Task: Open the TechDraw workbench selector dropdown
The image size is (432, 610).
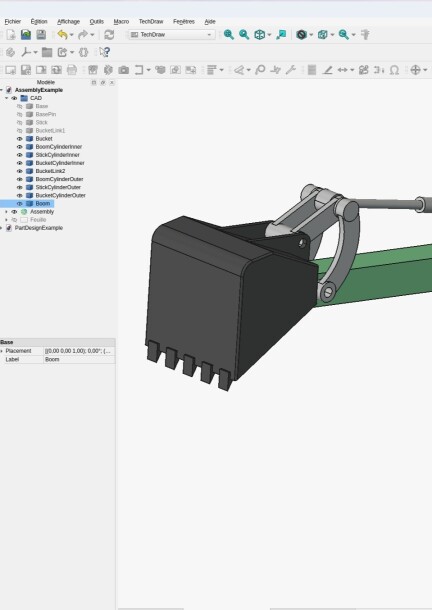Action: coord(172,35)
